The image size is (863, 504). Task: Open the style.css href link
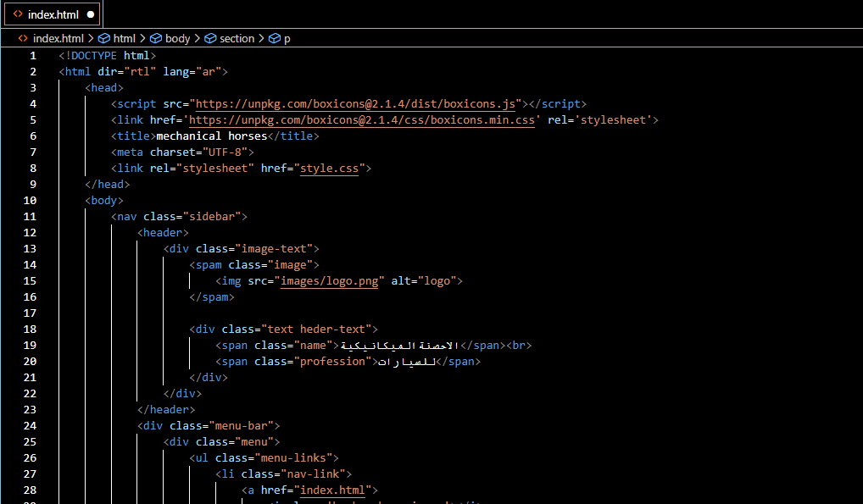click(329, 169)
